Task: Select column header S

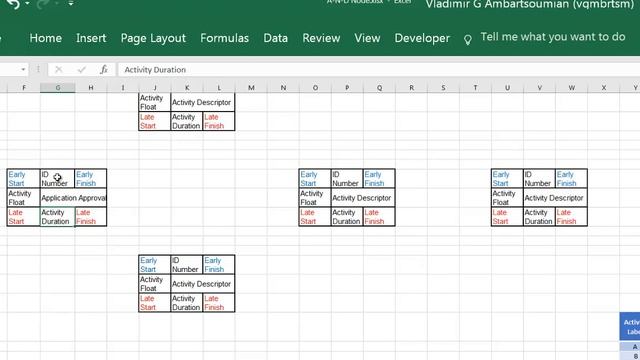Action: point(443,88)
